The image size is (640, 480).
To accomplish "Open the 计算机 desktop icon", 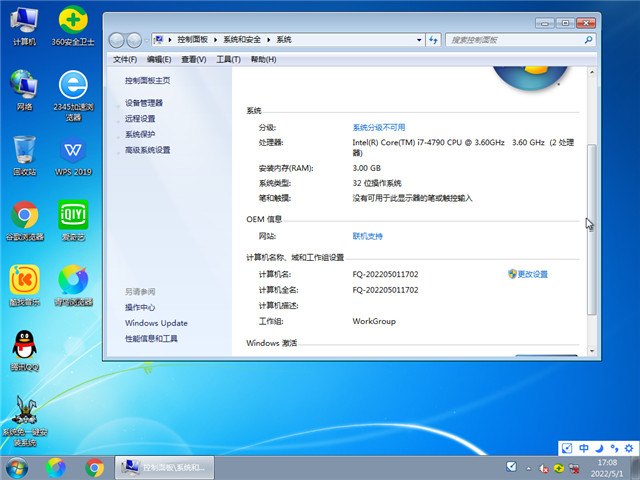I will tap(24, 25).
